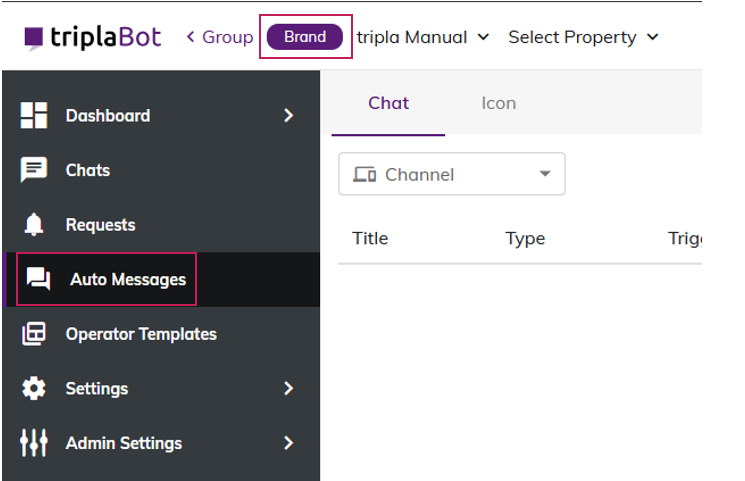The width and height of the screenshot is (745, 481).
Task: Click the Title column header
Action: click(370, 238)
